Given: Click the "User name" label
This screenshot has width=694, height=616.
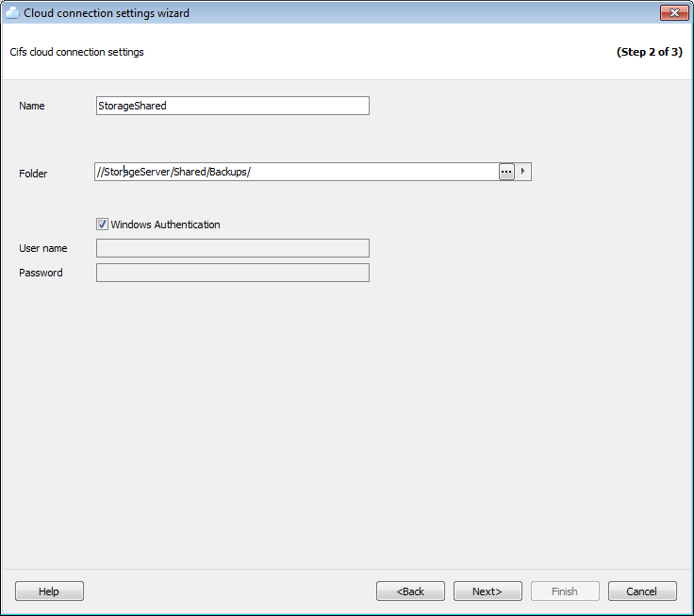Looking at the screenshot, I should point(43,248).
